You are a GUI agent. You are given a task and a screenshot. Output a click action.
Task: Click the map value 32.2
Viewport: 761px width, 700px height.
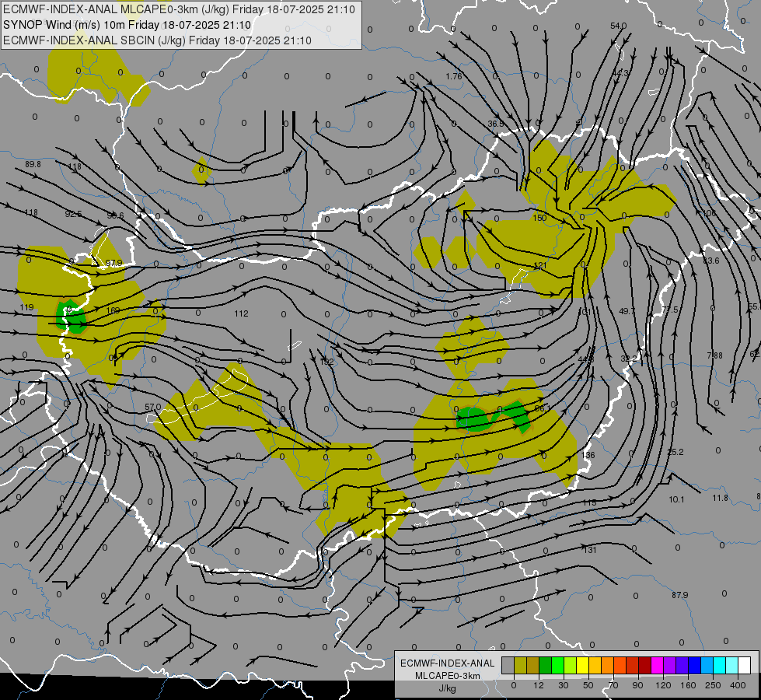coord(629,359)
